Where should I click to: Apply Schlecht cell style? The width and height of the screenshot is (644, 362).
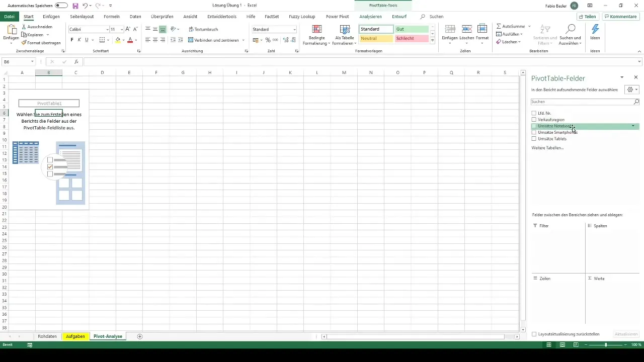[x=412, y=38]
